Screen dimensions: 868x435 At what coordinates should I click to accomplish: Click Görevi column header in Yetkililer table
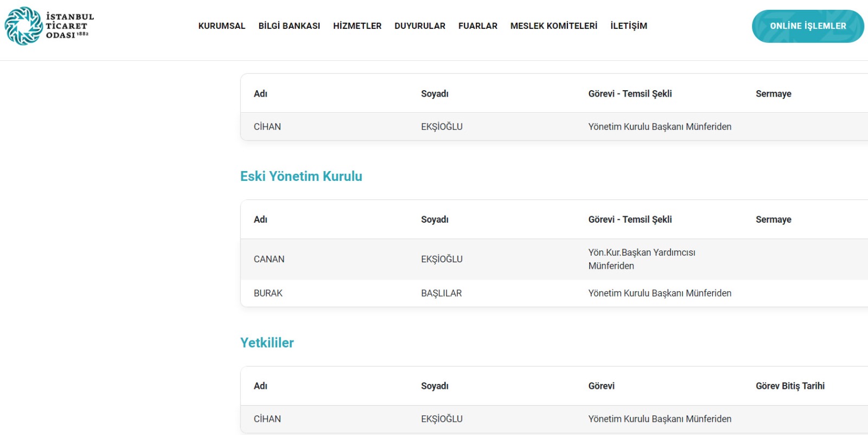click(601, 386)
